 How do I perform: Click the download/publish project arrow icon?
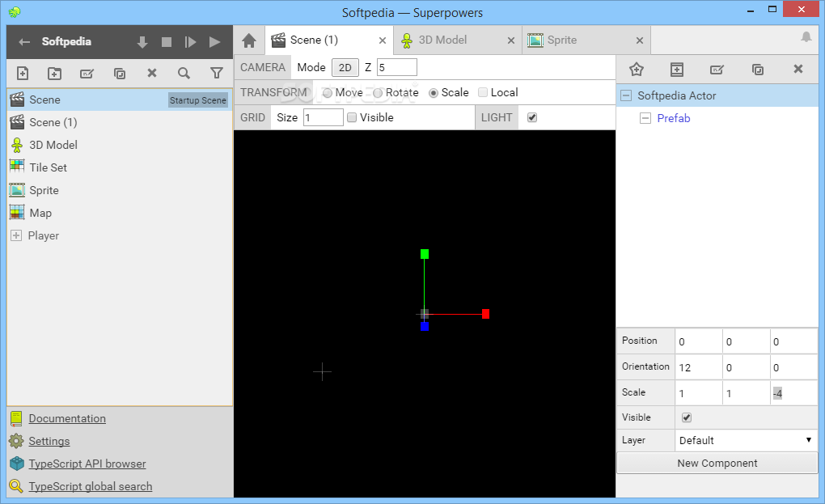pos(142,42)
